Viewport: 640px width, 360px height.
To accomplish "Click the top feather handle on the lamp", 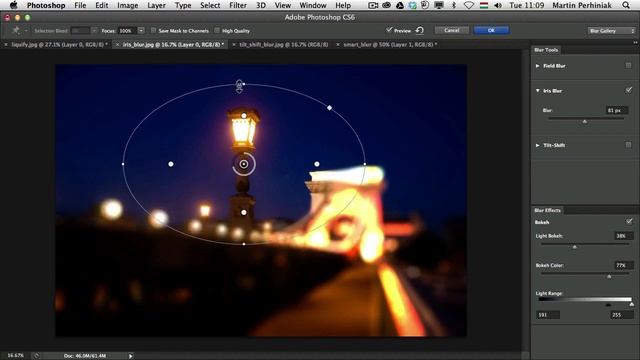I will (x=244, y=116).
